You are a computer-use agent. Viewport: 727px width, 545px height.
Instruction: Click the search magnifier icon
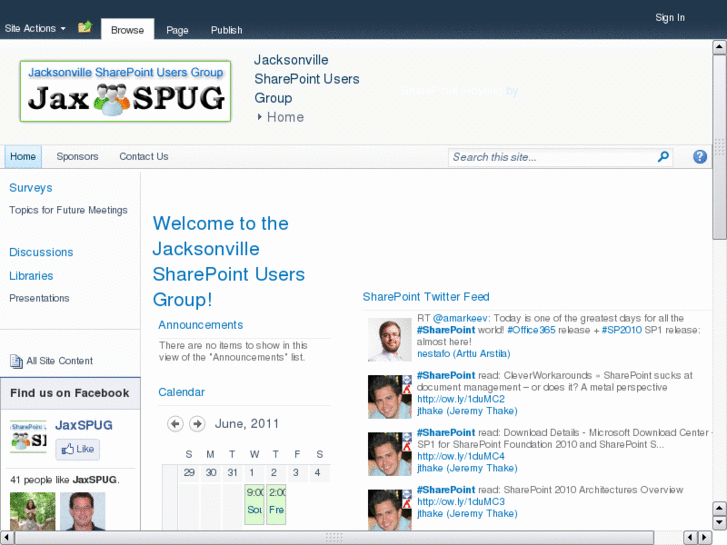[x=663, y=157]
